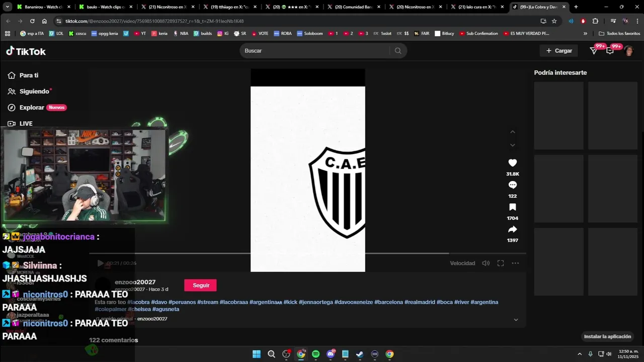This screenshot has height=362, width=644.
Task: Mute the video with the speaker icon
Action: pyautogui.click(x=486, y=263)
